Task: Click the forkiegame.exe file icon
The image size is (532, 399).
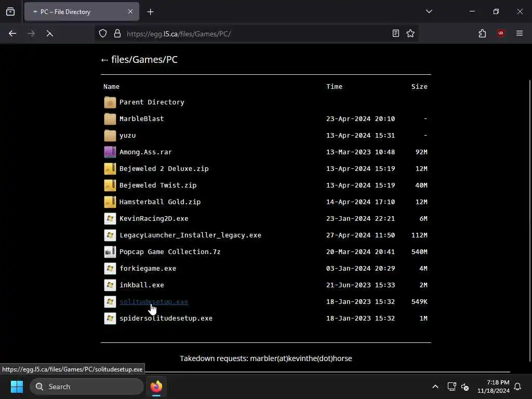Action: [x=110, y=269]
